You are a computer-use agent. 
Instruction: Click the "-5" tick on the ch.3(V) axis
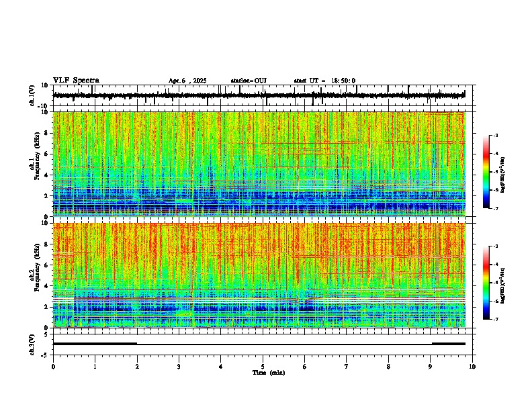tap(45, 355)
